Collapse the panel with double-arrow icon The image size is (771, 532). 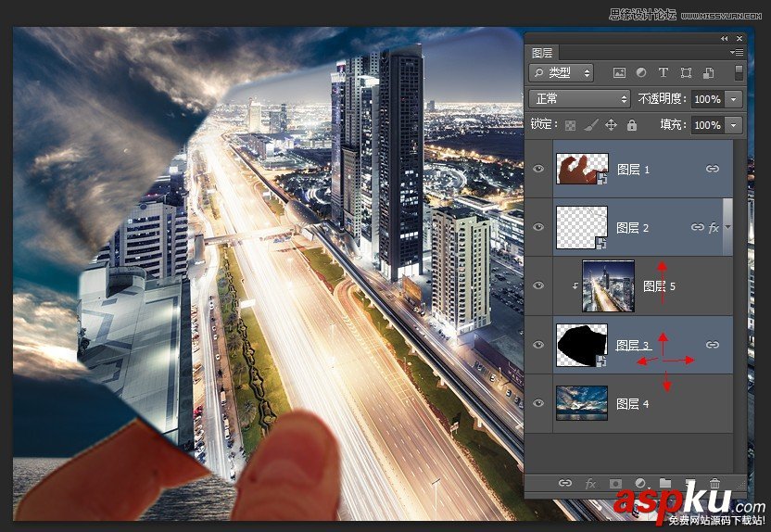tap(724, 38)
